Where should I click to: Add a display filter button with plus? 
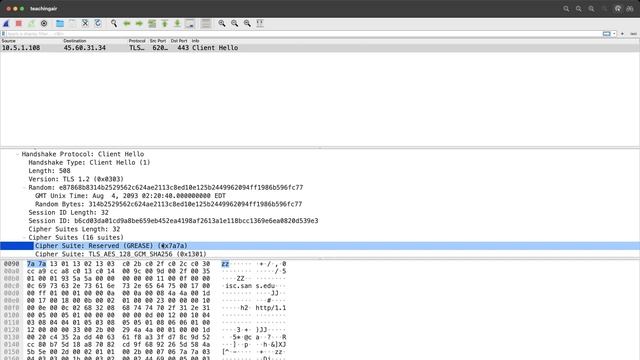[x=622, y=34]
